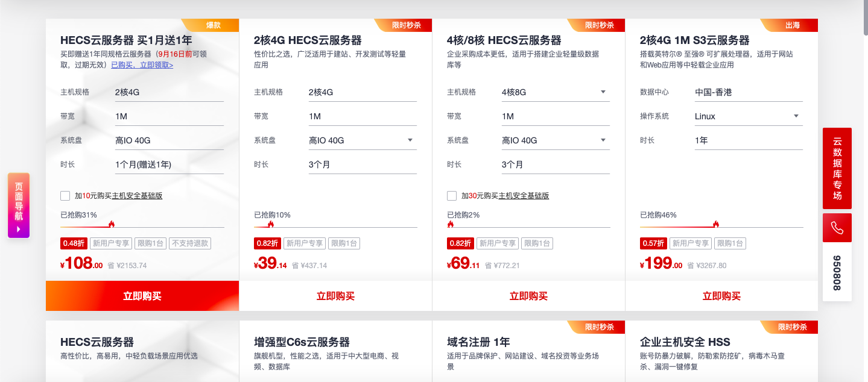Click 限时秒杀 badge on 企业主机安全 HSS card
This screenshot has height=382, width=868.
(x=790, y=327)
